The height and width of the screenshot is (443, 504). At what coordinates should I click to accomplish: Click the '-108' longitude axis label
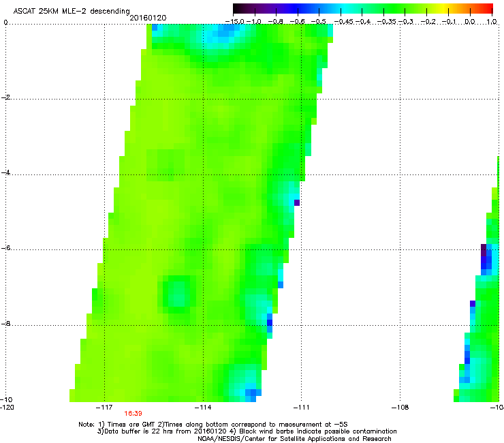(x=400, y=408)
